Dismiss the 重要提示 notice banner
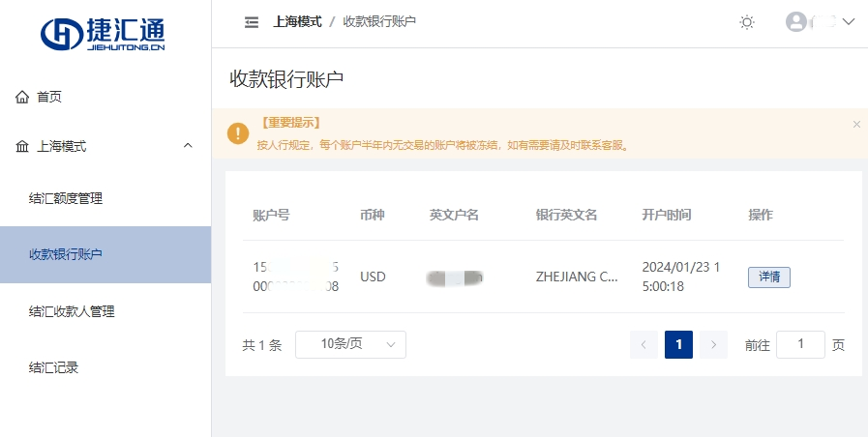Image resolution: width=868 pixels, height=437 pixels. coord(856,125)
